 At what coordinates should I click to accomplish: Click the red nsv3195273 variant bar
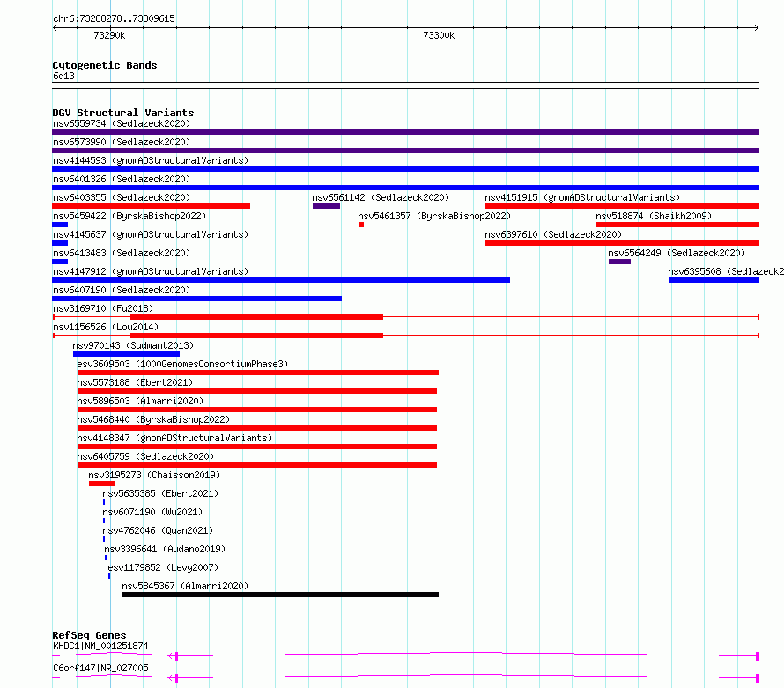101,484
